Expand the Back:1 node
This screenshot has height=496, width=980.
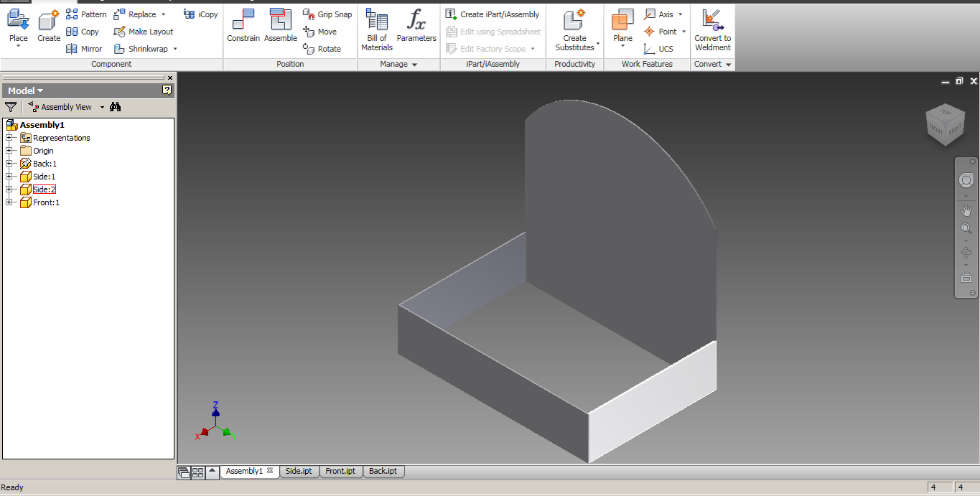click(x=9, y=164)
